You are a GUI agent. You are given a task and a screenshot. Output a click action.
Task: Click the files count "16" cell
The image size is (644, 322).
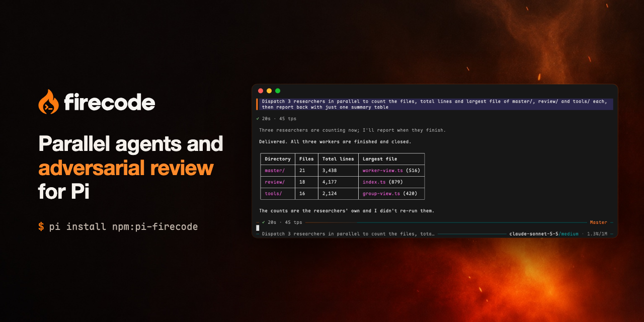(306, 194)
